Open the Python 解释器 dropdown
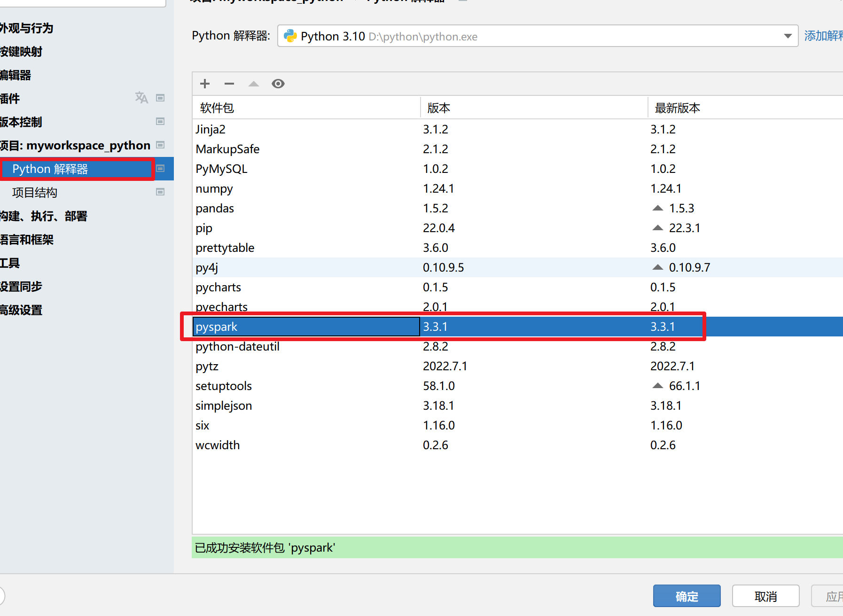 click(x=788, y=36)
